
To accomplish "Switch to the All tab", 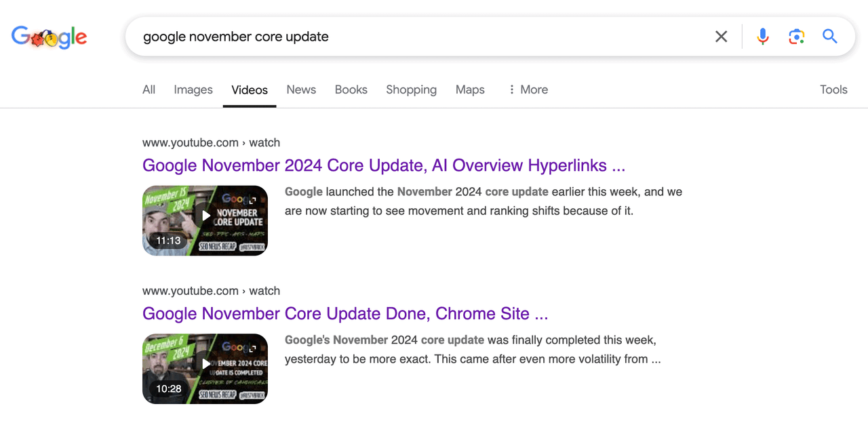I will tap(149, 89).
